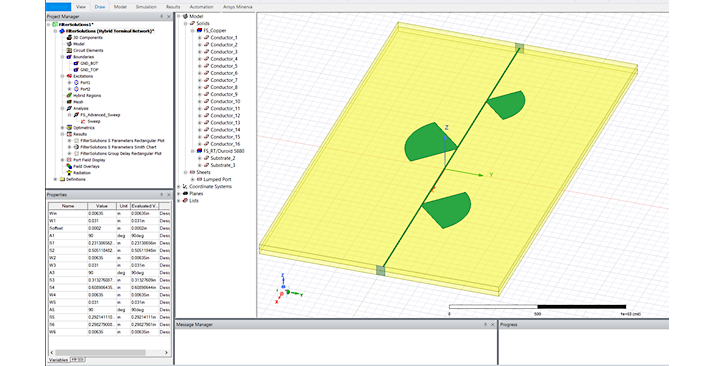Expand the Lists node

tap(179, 201)
